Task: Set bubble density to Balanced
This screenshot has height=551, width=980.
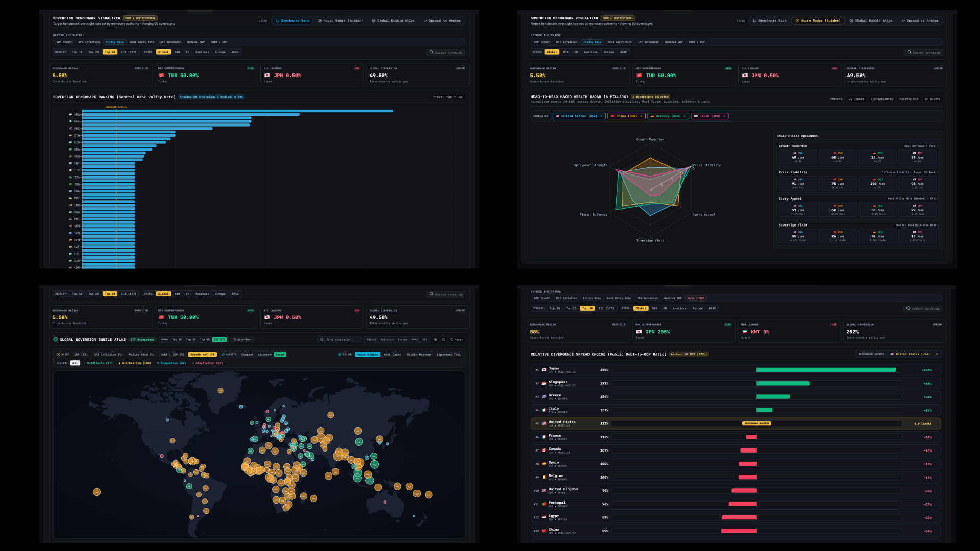Action: (x=264, y=355)
